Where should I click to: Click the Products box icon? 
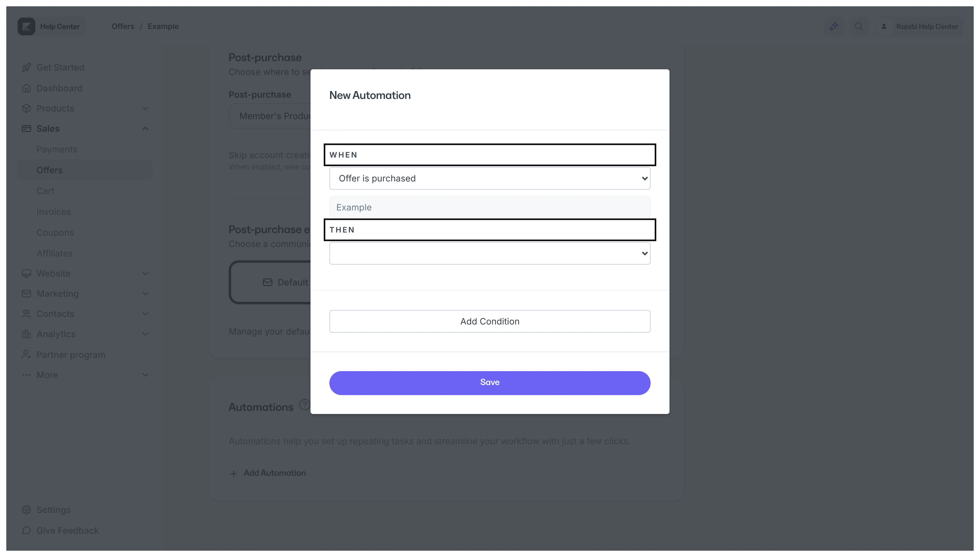(26, 108)
